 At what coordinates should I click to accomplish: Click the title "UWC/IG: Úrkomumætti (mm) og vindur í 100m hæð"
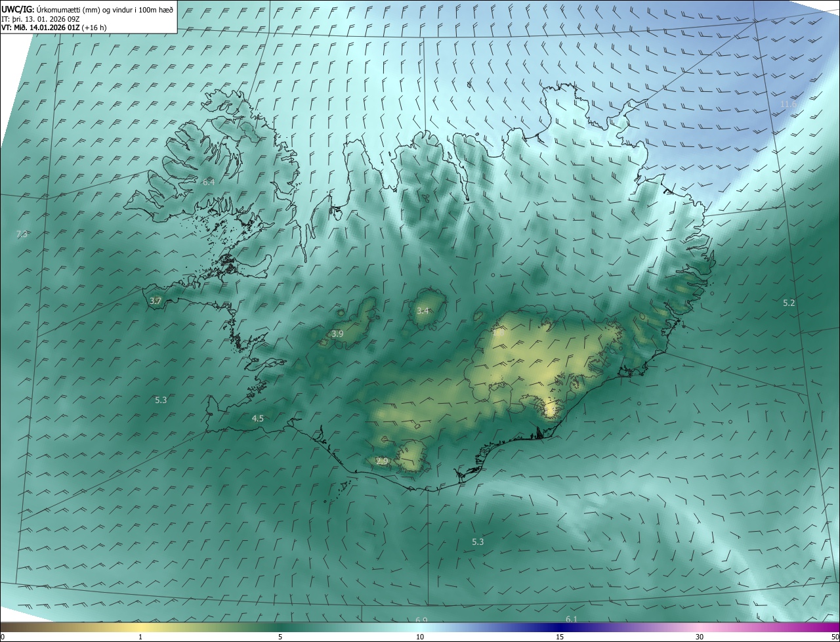[87, 9]
